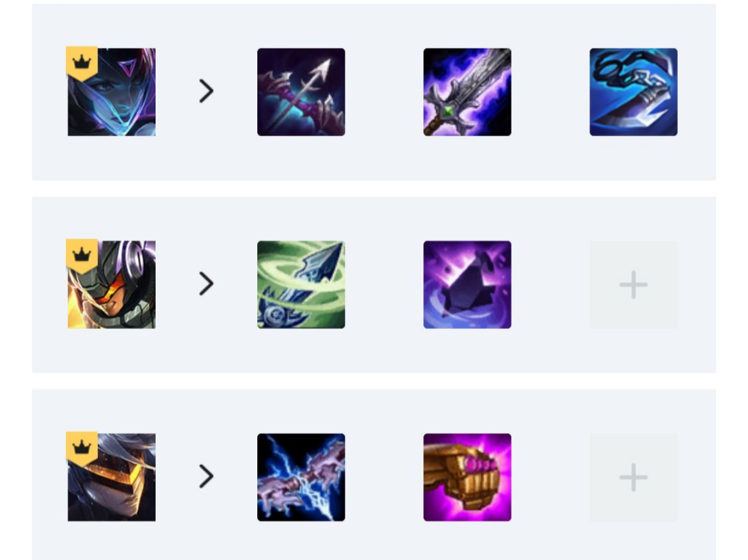Viewport: 748px width, 560px height.
Task: Expand first row using chevron arrow
Action: pos(206,91)
